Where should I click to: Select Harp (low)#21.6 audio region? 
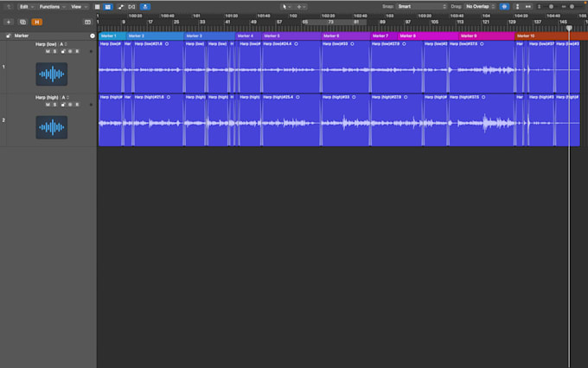158,67
